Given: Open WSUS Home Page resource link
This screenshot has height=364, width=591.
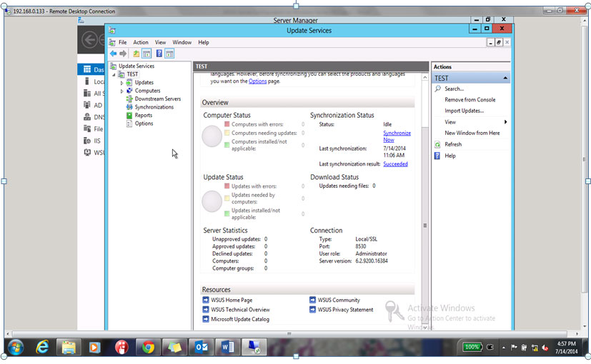Looking at the screenshot, I should pyautogui.click(x=232, y=300).
